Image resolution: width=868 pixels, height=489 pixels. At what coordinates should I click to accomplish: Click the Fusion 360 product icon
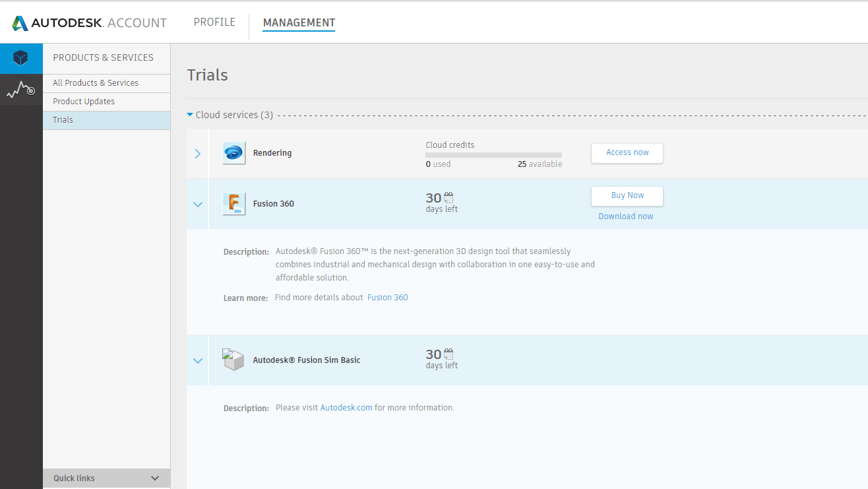pyautogui.click(x=234, y=204)
